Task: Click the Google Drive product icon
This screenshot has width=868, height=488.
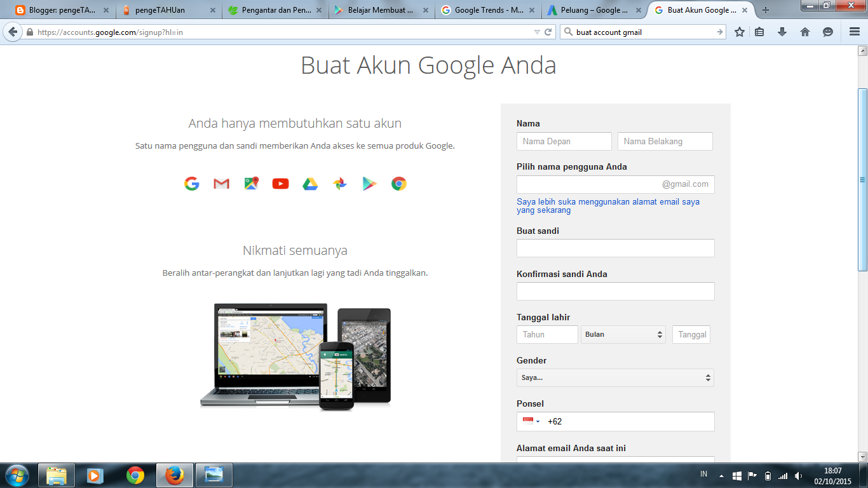Action: 310,184
